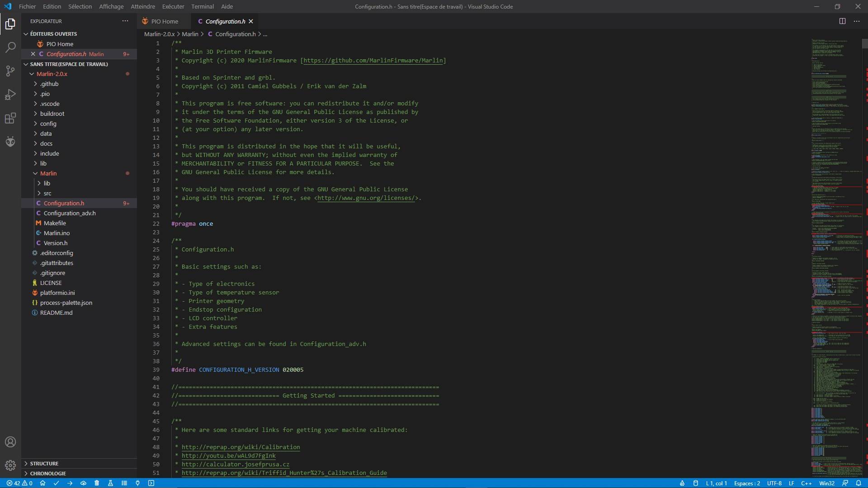
Task: Click Marlin breadcrumb in editor path
Action: pos(190,34)
